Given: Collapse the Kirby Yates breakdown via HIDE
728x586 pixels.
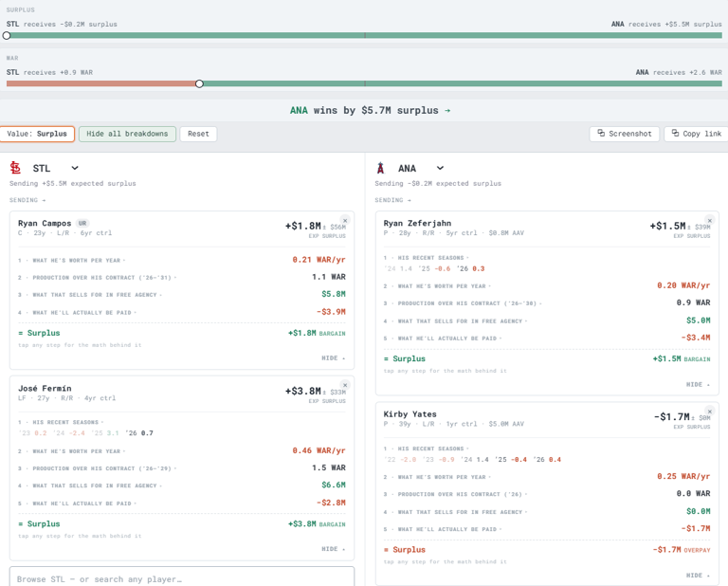Looking at the screenshot, I should 698,576.
